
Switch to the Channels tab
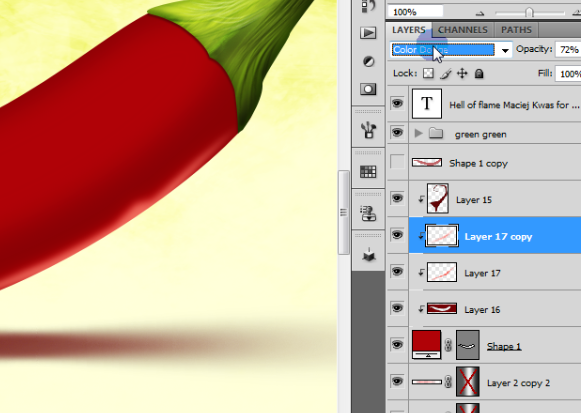pos(463,30)
